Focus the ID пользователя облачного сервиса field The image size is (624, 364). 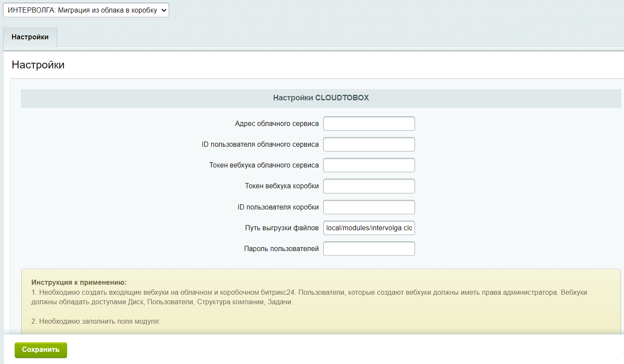pyautogui.click(x=369, y=145)
